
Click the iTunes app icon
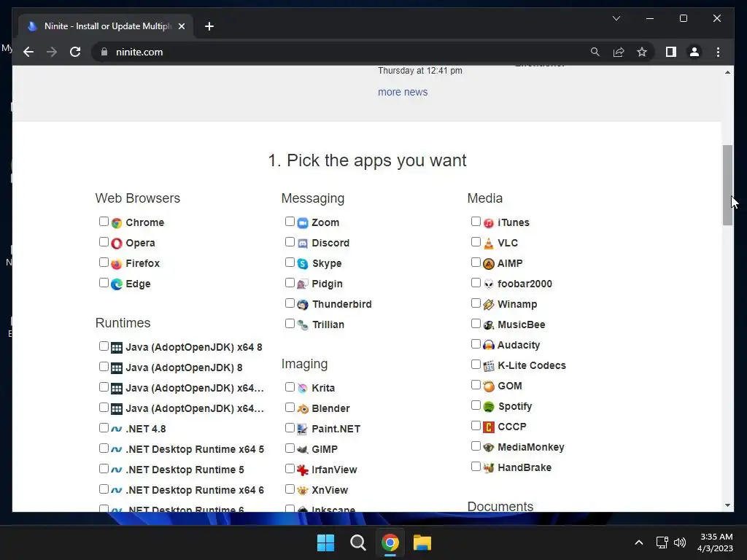[x=489, y=223]
